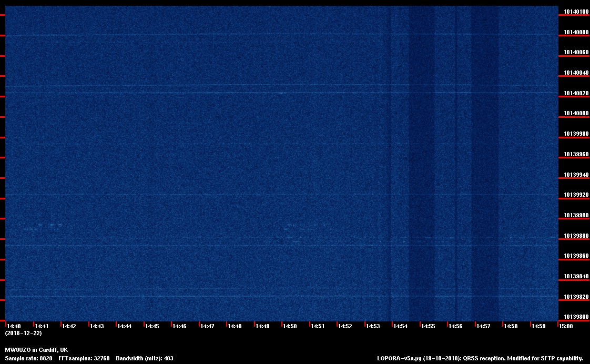The image size is (590, 364).
Task: Click the 10140000 frequency label
Action: tap(575, 114)
